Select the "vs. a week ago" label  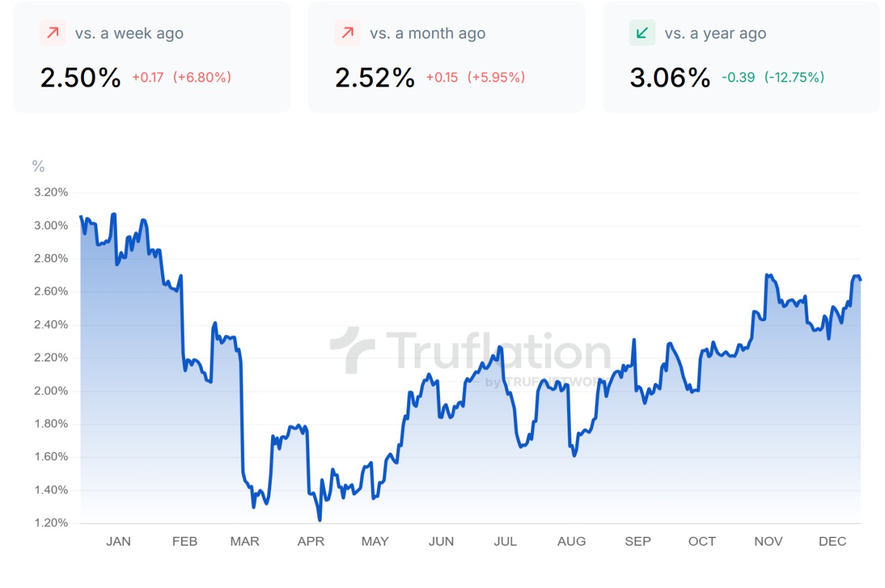129,34
